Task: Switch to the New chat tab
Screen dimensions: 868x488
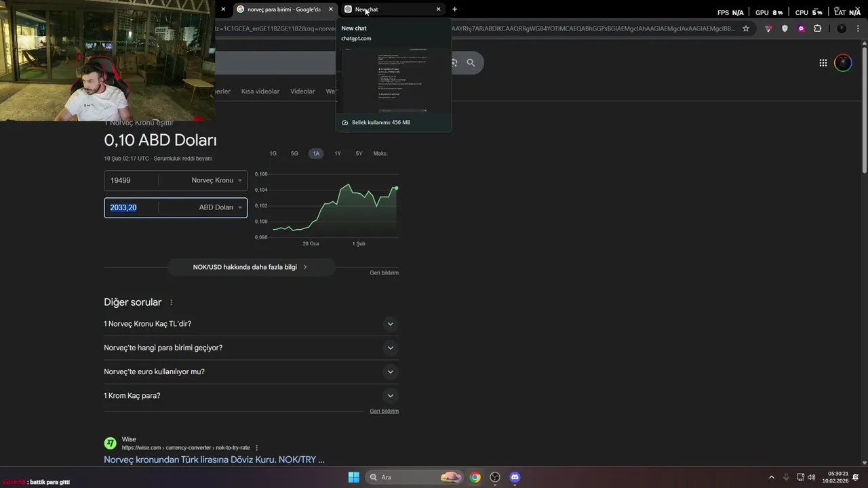Action: 393,9
